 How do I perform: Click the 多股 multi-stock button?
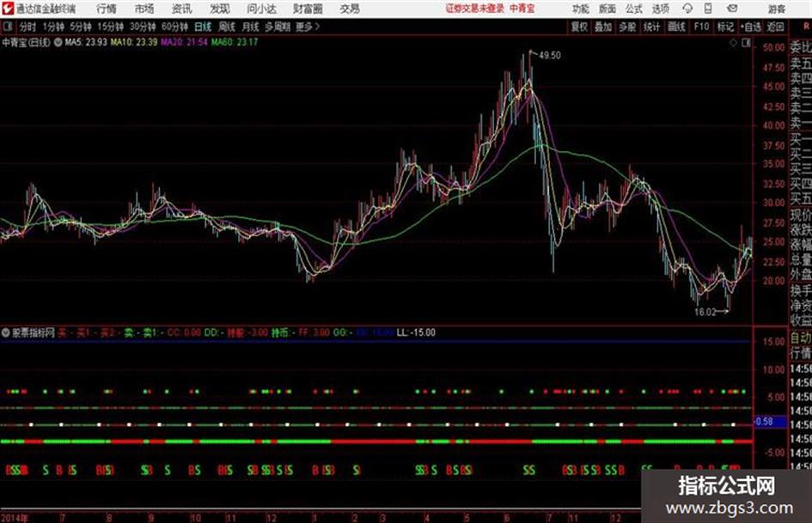(627, 27)
